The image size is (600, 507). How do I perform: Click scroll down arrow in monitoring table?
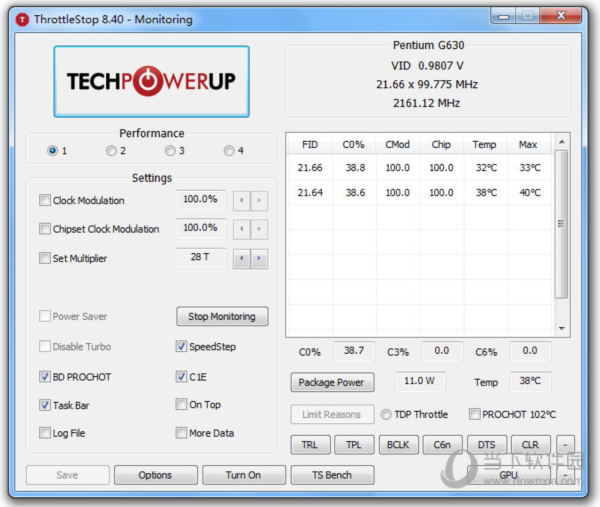coord(561,328)
